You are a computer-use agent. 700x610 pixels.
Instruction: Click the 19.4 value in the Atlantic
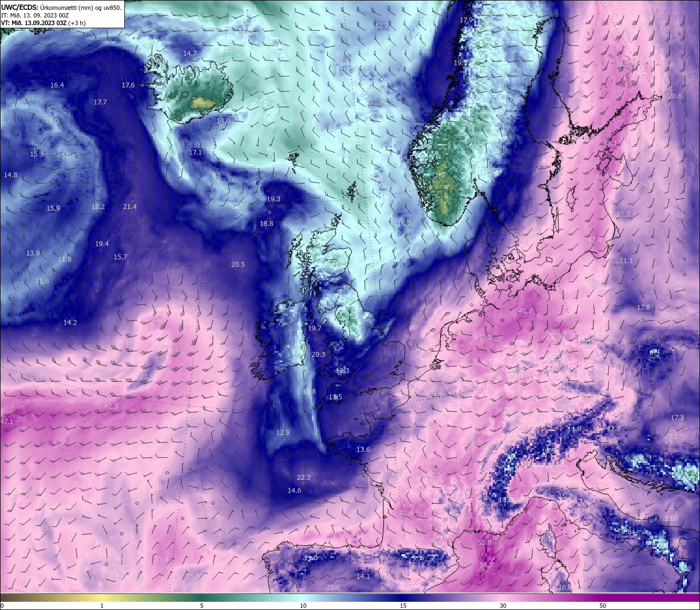(x=102, y=243)
